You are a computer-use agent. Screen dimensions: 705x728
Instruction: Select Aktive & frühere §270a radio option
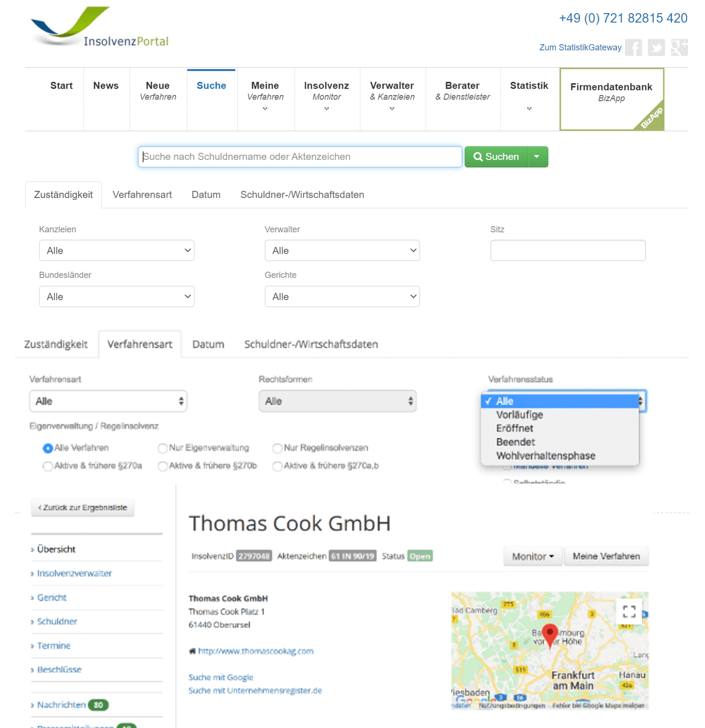tap(48, 466)
